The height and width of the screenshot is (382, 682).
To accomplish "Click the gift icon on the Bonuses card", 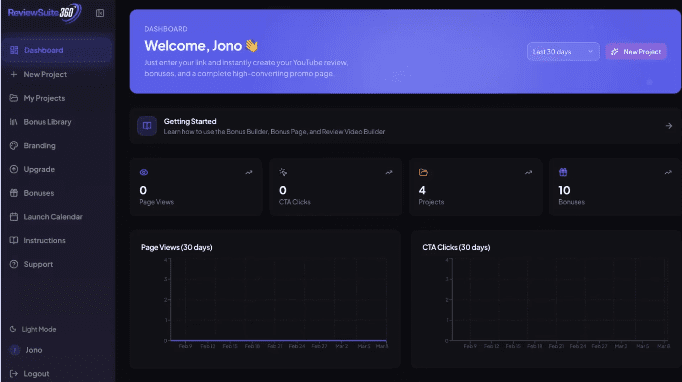I will coord(563,172).
